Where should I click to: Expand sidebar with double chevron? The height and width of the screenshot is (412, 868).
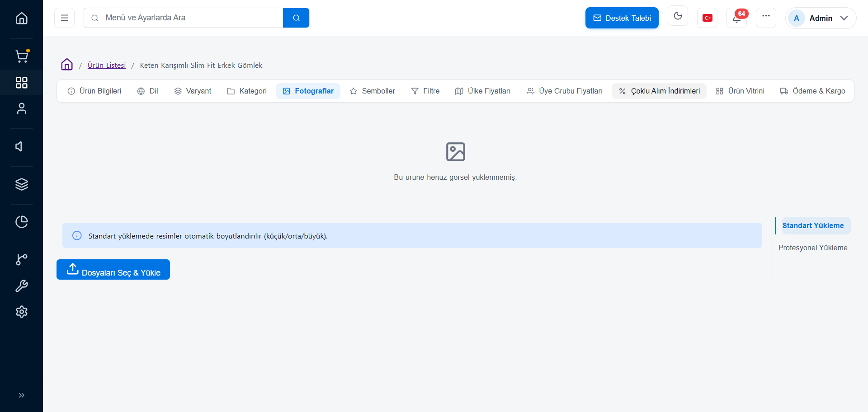[x=21, y=395]
